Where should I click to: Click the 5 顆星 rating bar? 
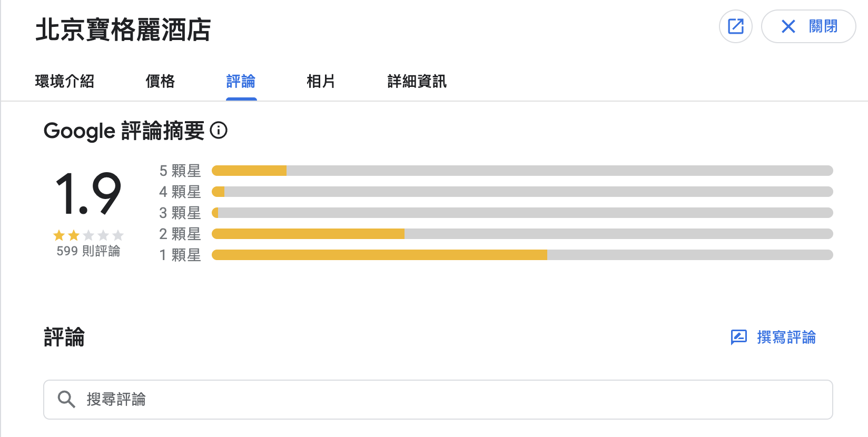click(521, 170)
